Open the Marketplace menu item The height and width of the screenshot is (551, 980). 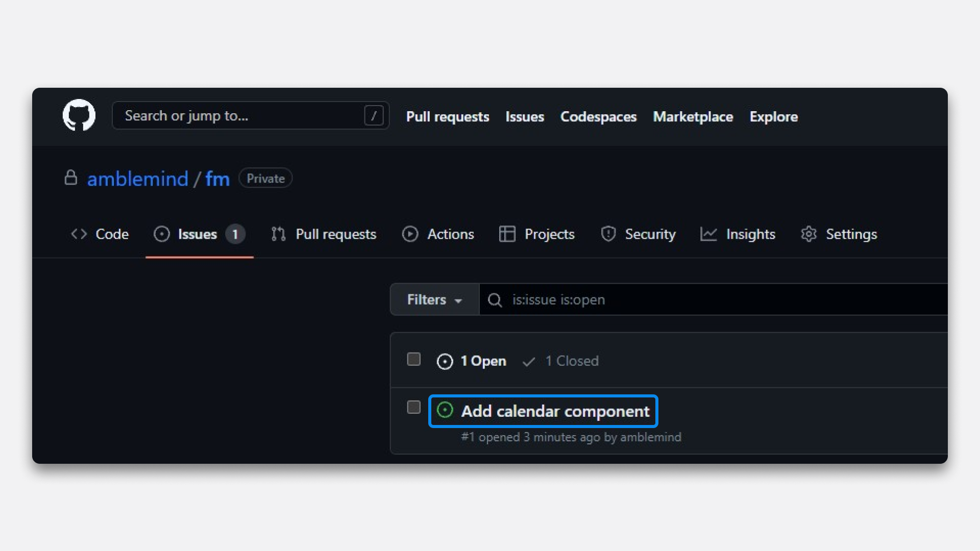693,116
